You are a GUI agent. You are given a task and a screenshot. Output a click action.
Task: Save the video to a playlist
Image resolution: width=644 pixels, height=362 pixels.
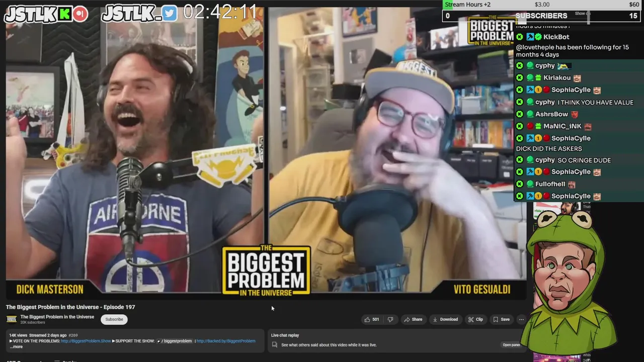(x=501, y=319)
